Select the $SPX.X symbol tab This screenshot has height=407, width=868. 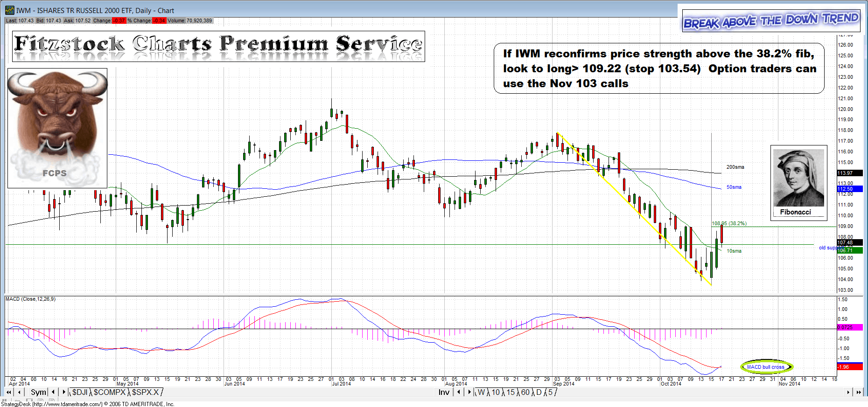145,393
